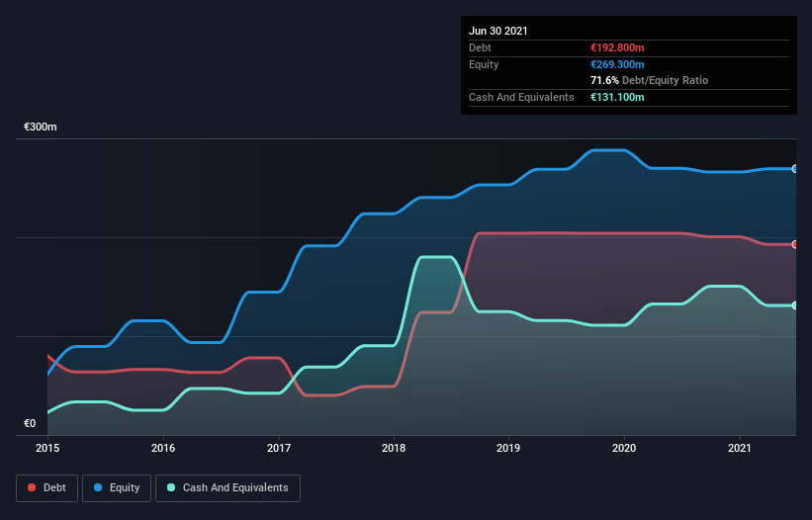
Task: Click the €300m y-axis label
Action: tap(41, 127)
